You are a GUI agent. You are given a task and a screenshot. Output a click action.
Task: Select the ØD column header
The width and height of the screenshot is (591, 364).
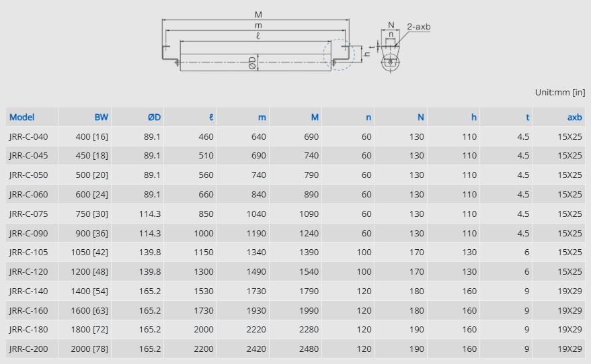coord(154,117)
